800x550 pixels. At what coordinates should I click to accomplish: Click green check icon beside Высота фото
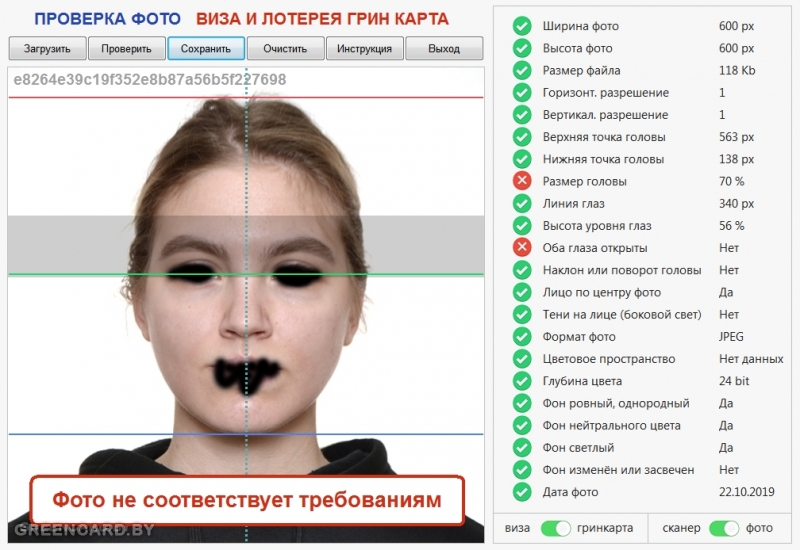coord(522,48)
